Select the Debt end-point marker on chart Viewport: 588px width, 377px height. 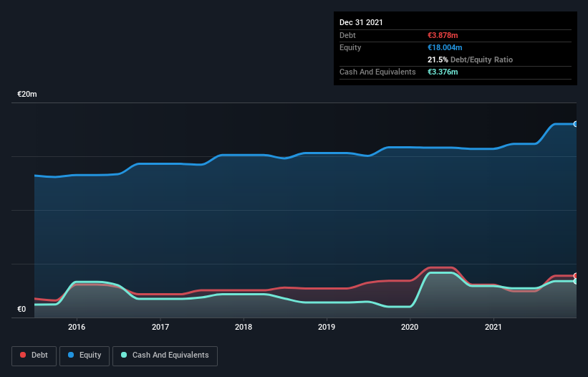(x=576, y=276)
